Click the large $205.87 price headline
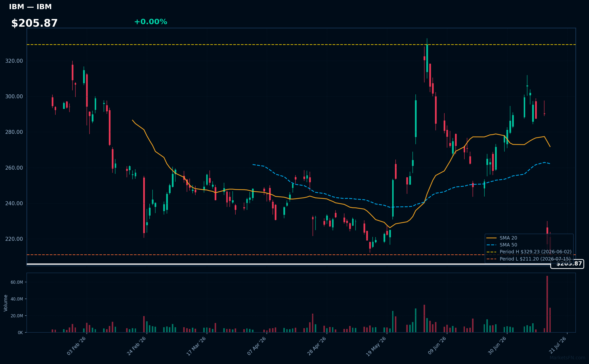The width and height of the screenshot is (589, 364). point(34,23)
